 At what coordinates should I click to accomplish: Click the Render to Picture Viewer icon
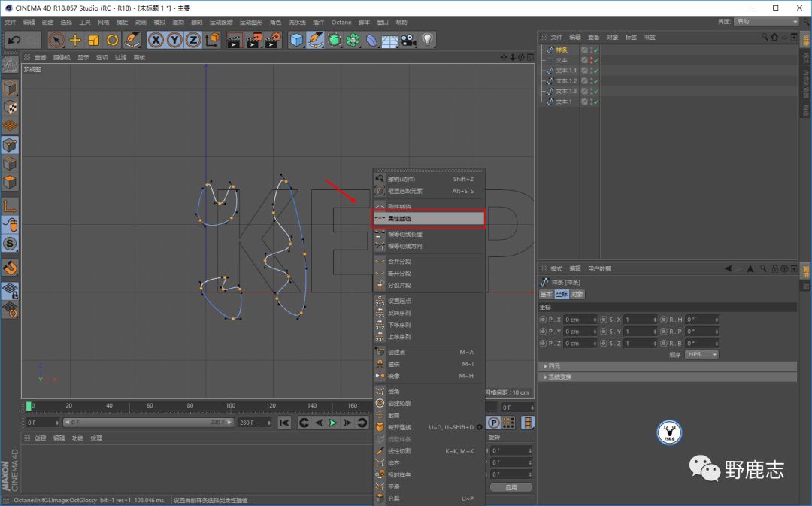click(254, 40)
